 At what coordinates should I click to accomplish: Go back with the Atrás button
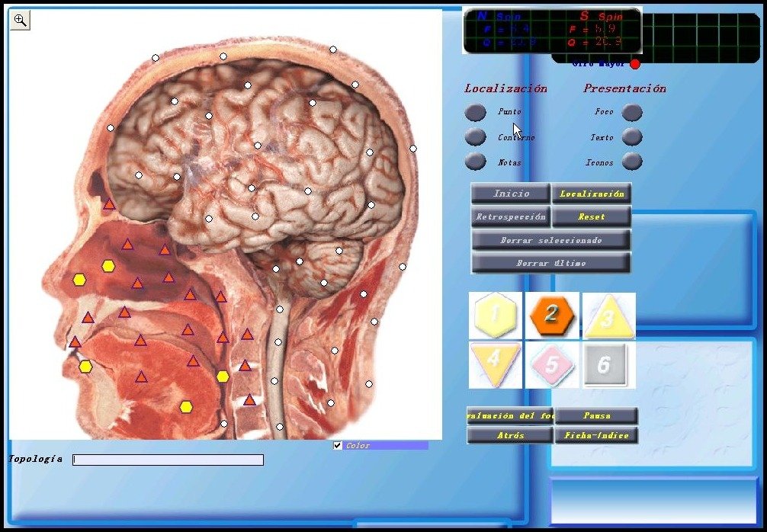(x=510, y=434)
